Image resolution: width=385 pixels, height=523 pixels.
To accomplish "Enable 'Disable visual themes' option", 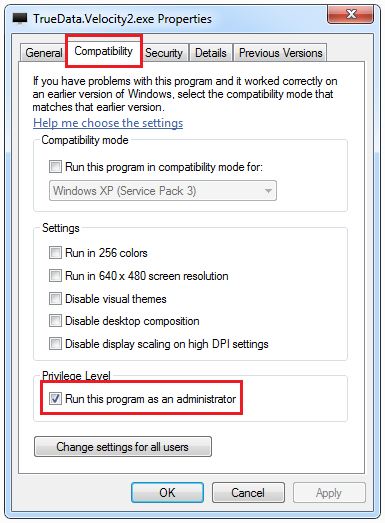I will (55, 299).
